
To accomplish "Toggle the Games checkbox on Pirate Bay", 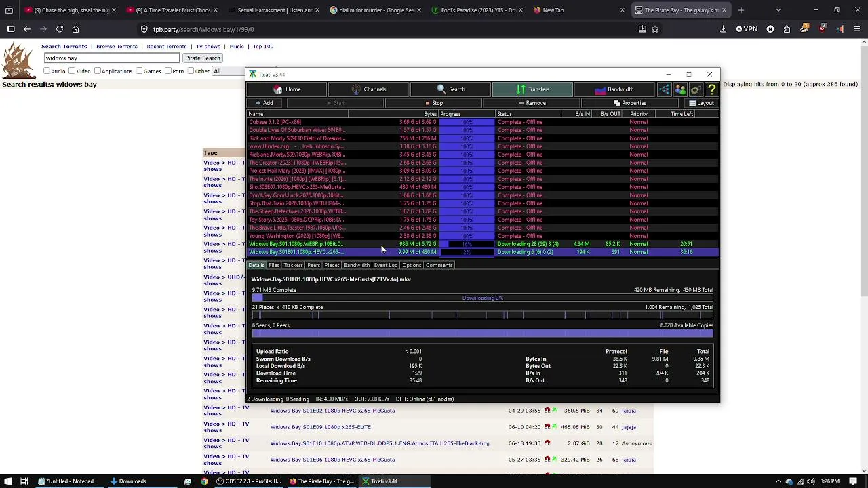I will 139,71.
